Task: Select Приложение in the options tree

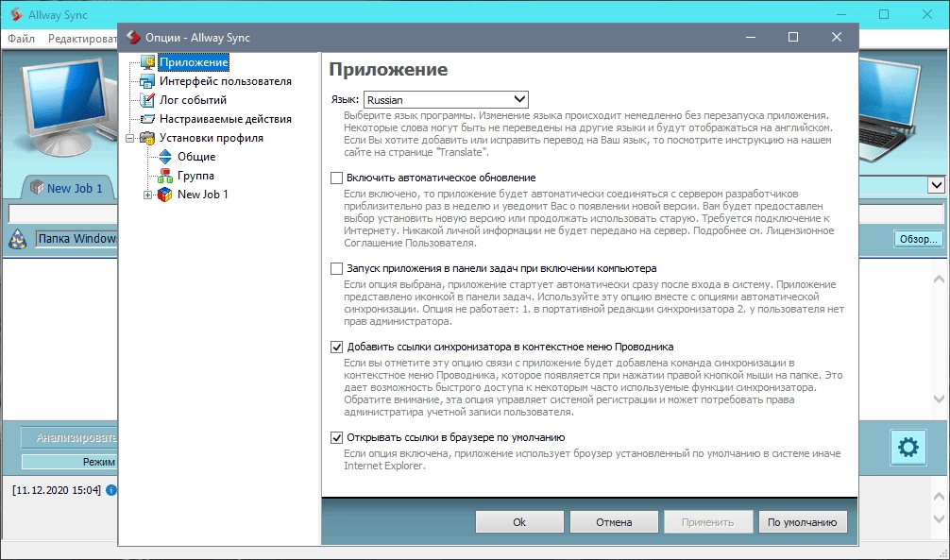Action: [194, 62]
